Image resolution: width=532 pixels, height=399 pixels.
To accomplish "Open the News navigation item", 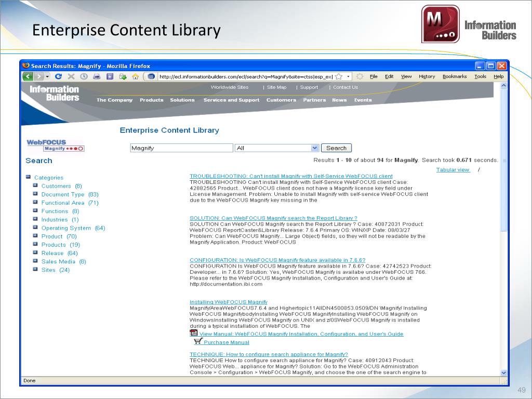I will pyautogui.click(x=339, y=100).
